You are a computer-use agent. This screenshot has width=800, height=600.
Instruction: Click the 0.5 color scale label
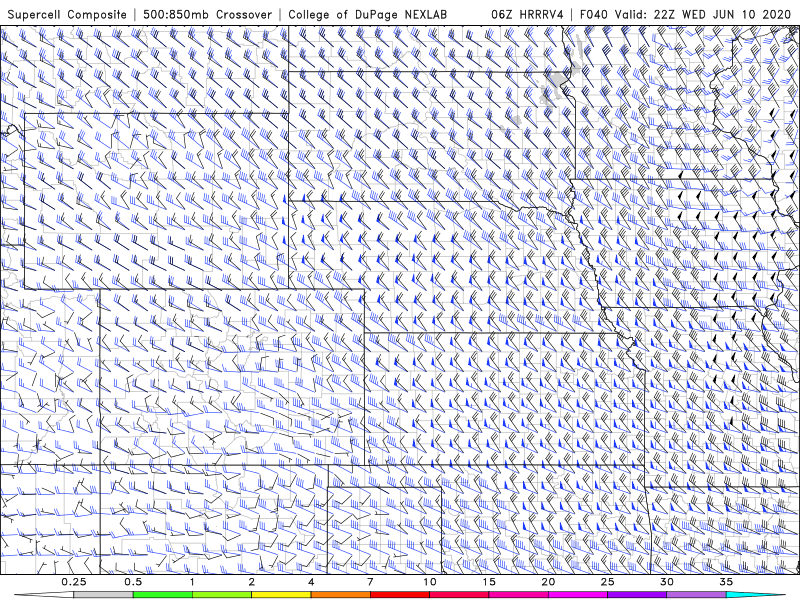click(x=133, y=582)
